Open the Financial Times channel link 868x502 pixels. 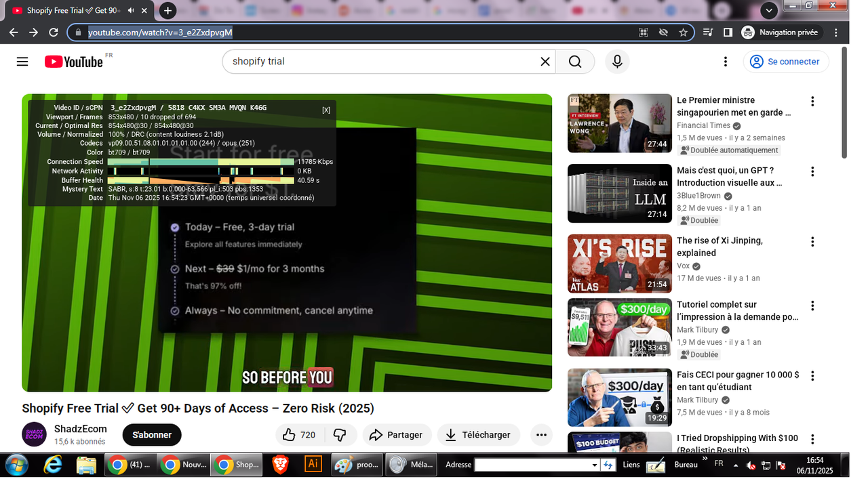(703, 126)
